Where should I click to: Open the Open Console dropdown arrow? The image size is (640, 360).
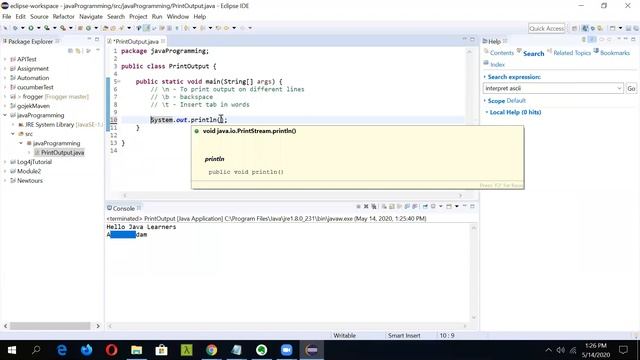tap(457, 207)
